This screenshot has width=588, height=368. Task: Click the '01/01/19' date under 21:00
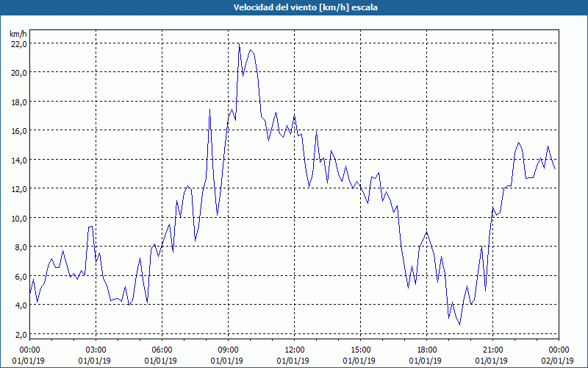(x=491, y=361)
